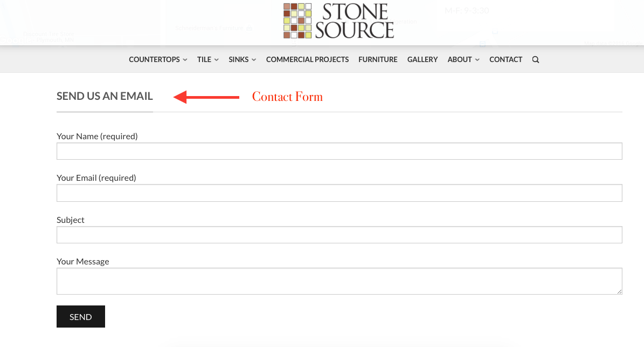The height and width of the screenshot is (347, 644).
Task: Select Contact in the navigation bar
Action: [505, 59]
